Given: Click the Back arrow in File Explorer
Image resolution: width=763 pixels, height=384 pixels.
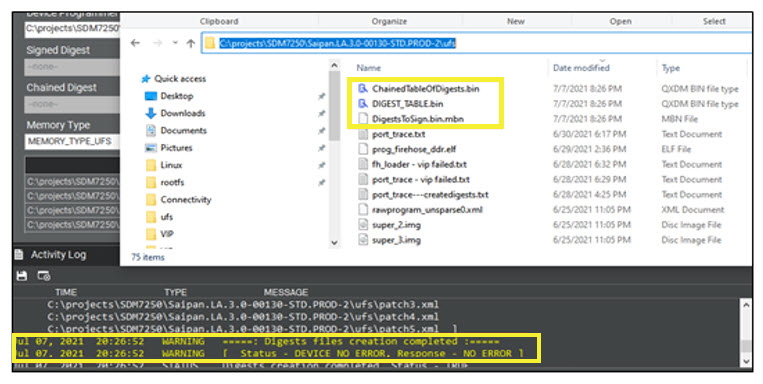Looking at the screenshot, I should click(x=135, y=43).
